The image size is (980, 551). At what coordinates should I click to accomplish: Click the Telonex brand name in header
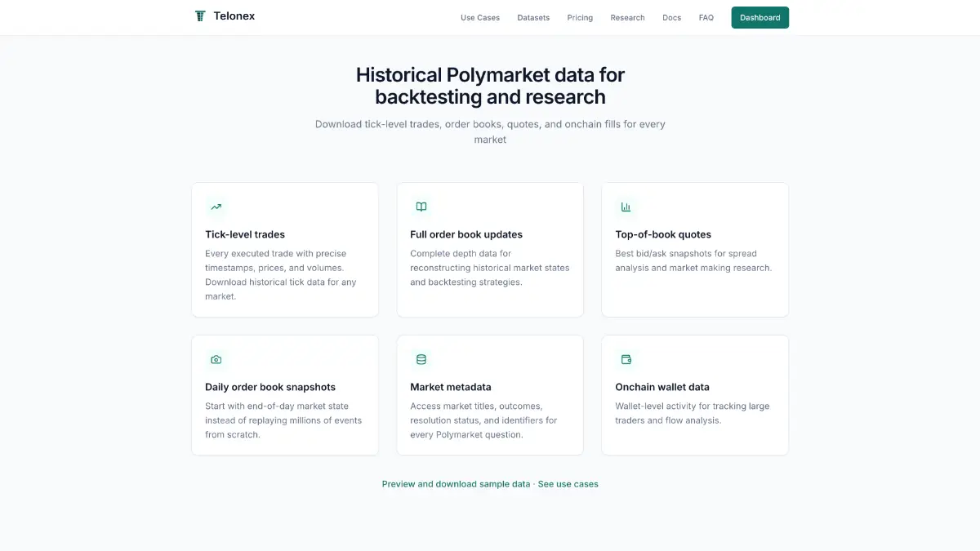click(234, 16)
